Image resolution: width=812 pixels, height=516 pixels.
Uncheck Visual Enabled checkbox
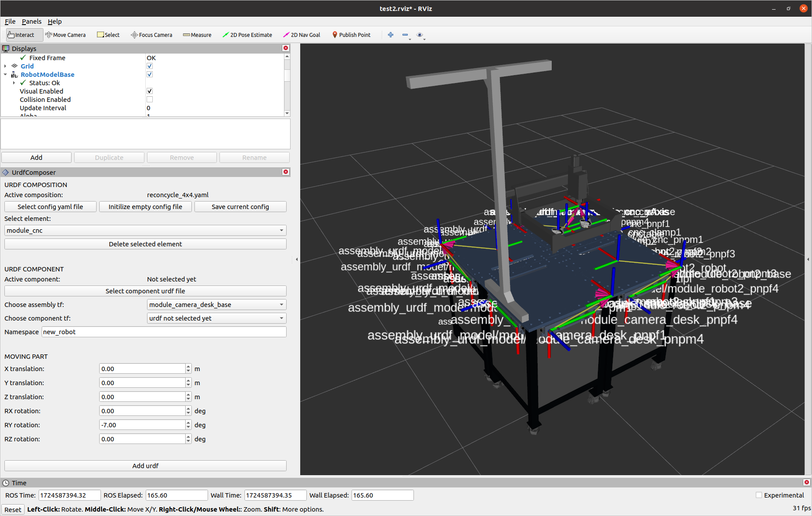(x=150, y=91)
